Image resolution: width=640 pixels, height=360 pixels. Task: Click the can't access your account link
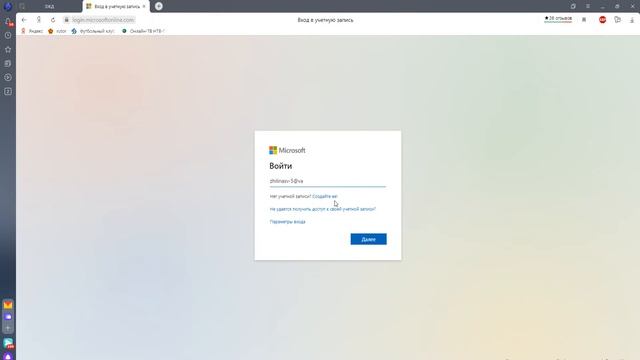[x=322, y=209]
